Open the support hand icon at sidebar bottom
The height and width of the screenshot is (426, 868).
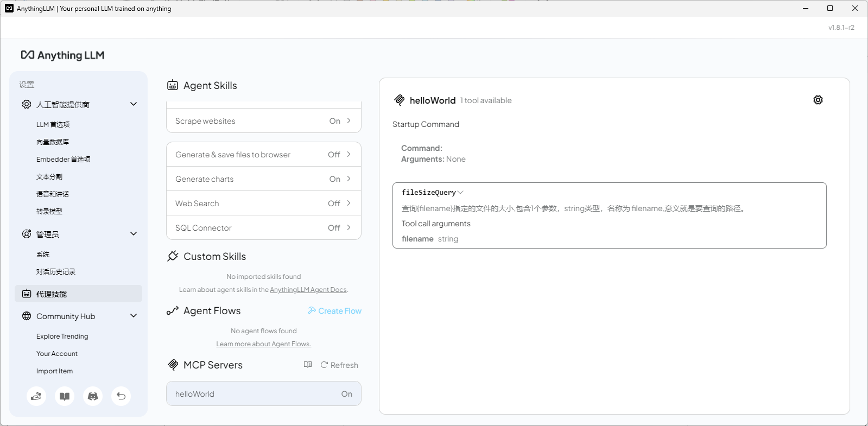tap(36, 396)
